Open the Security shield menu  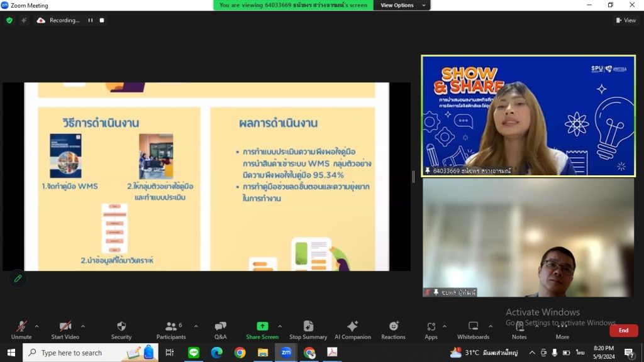(x=121, y=330)
